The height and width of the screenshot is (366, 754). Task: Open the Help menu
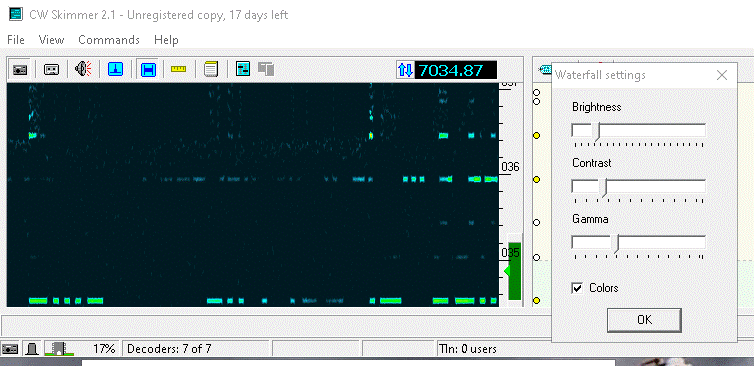[x=166, y=39]
